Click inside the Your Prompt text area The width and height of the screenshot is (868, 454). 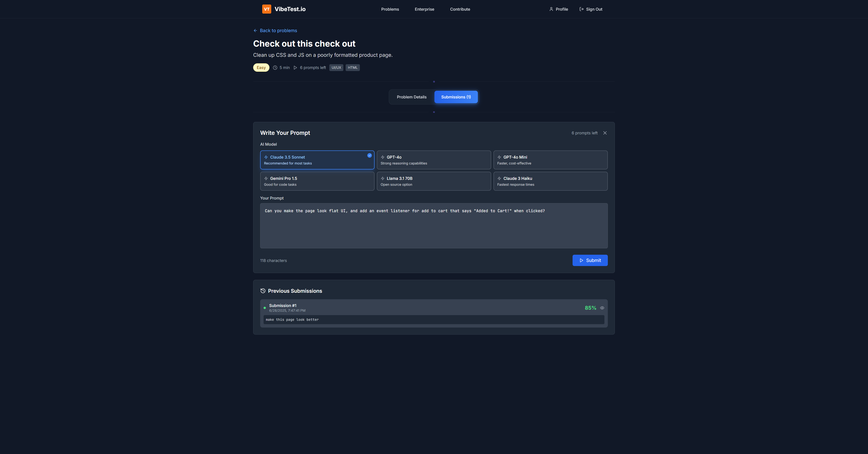[x=433, y=229]
